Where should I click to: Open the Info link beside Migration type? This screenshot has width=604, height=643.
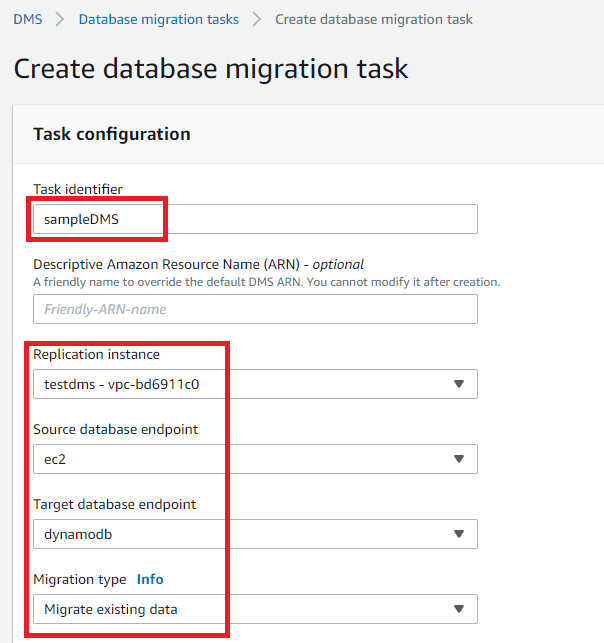(150, 579)
